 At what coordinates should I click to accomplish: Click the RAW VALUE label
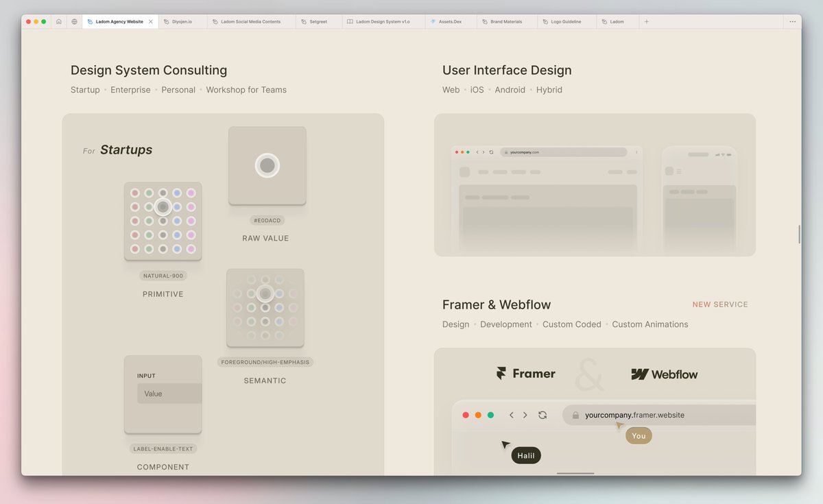(265, 239)
